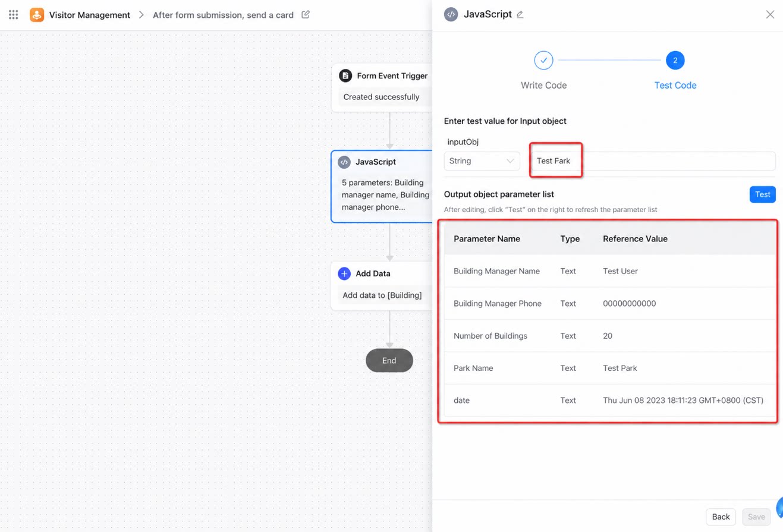Click the Back button
This screenshot has width=783, height=532.
pyautogui.click(x=721, y=517)
